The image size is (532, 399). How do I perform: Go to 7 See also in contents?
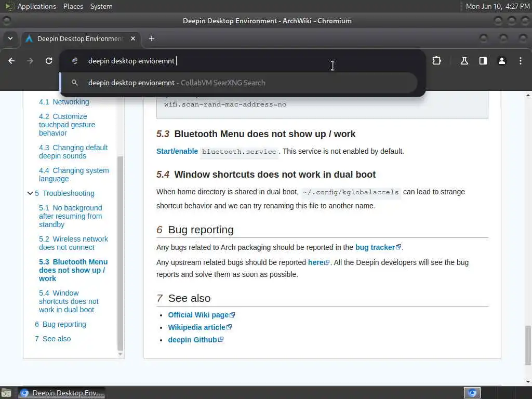52,339
